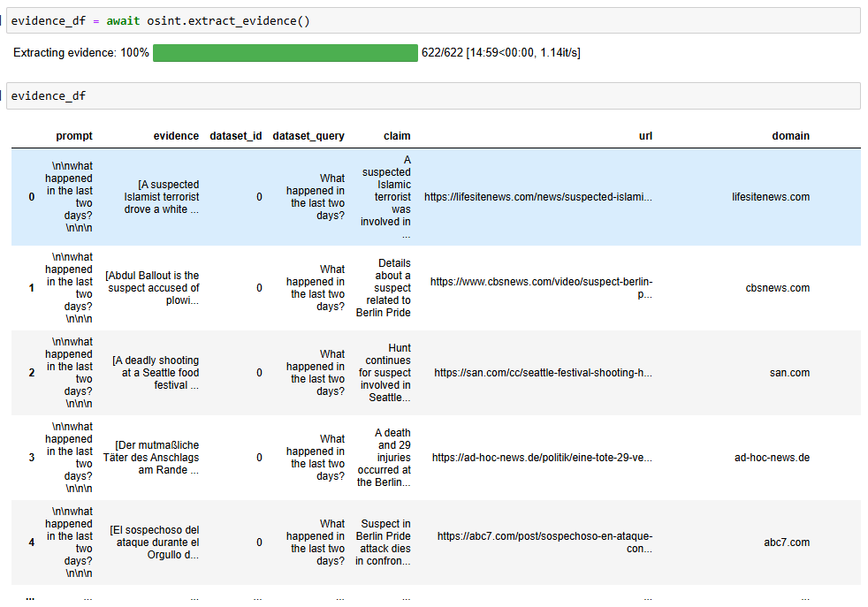
Task: Click the dataset_id value in row 0
Action: pos(259,197)
